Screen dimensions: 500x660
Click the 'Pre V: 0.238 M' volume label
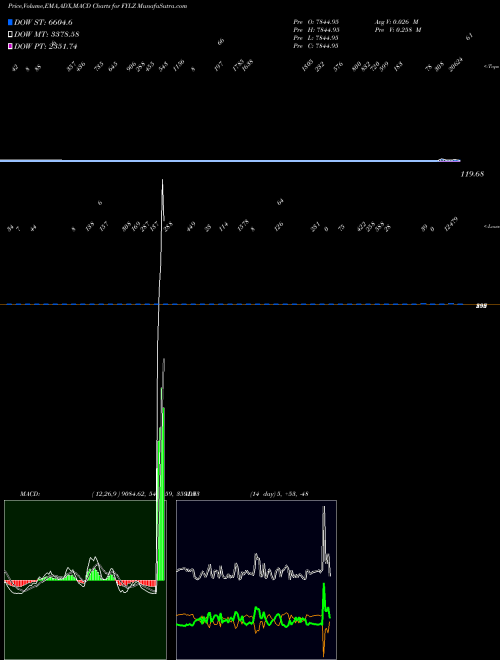coord(398,30)
